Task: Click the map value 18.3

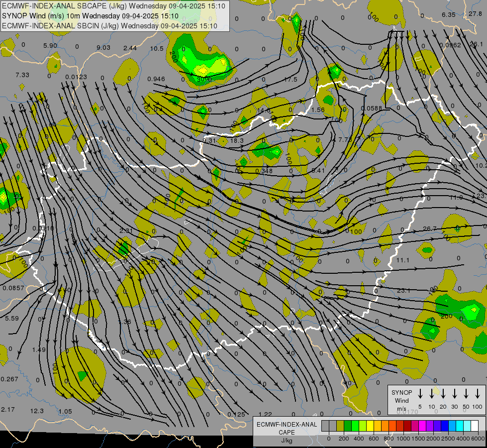Action: (x=237, y=140)
